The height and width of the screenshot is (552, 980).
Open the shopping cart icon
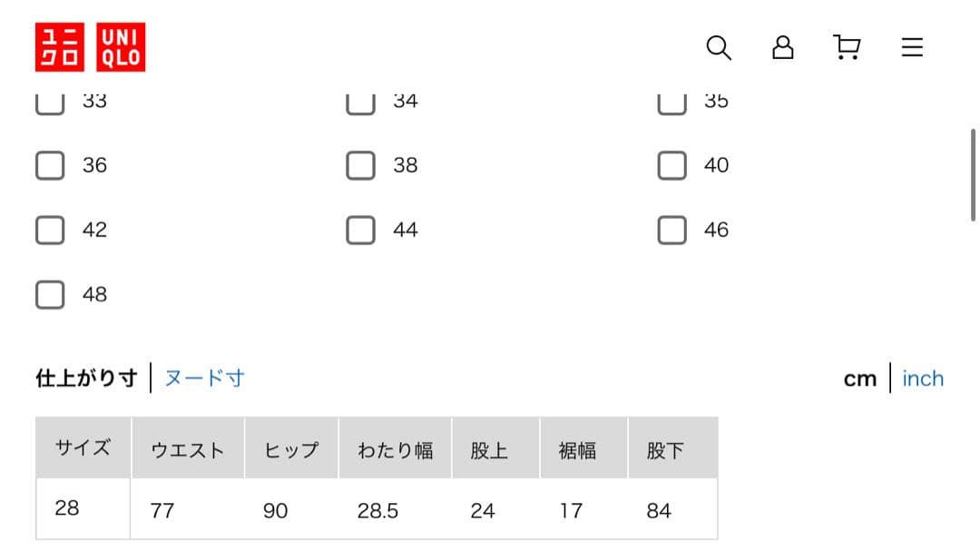847,47
